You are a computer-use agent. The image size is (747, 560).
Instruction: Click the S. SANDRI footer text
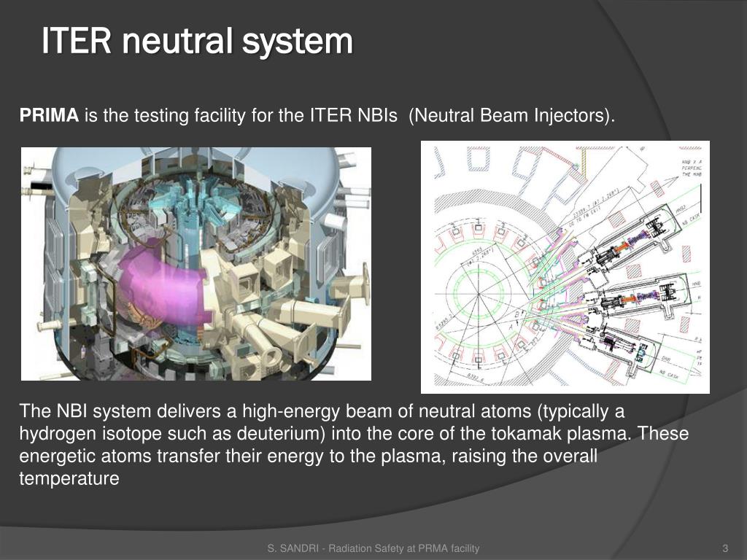373,548
